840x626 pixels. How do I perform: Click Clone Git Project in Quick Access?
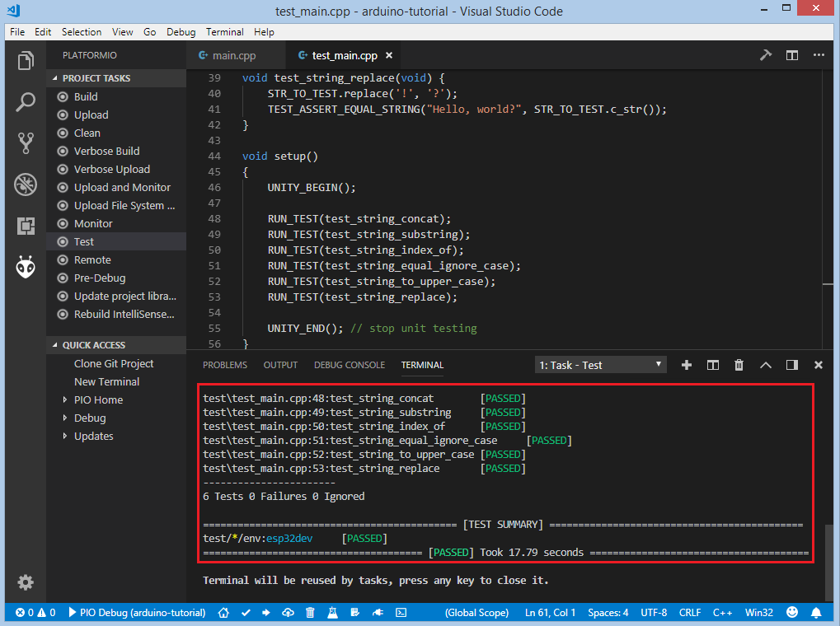click(116, 363)
